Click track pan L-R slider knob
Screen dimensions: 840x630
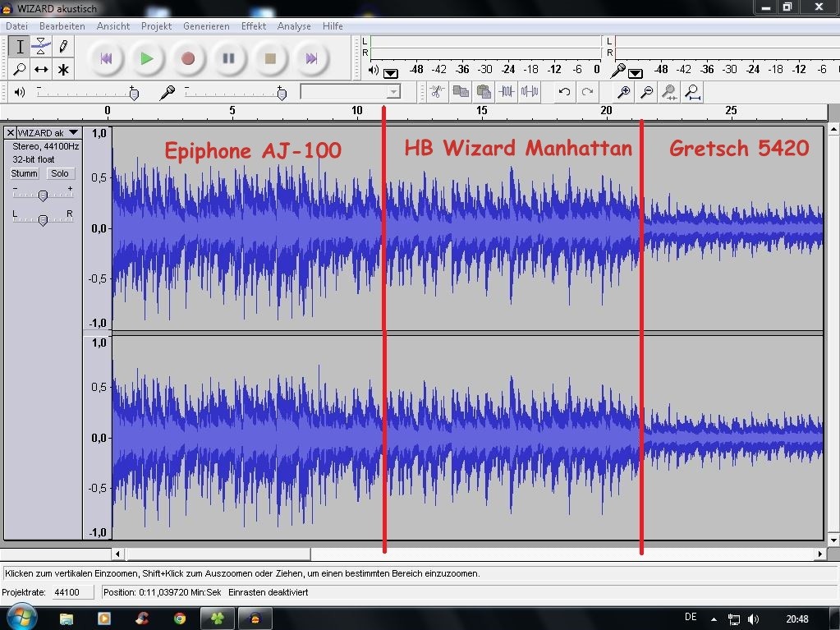(x=43, y=220)
